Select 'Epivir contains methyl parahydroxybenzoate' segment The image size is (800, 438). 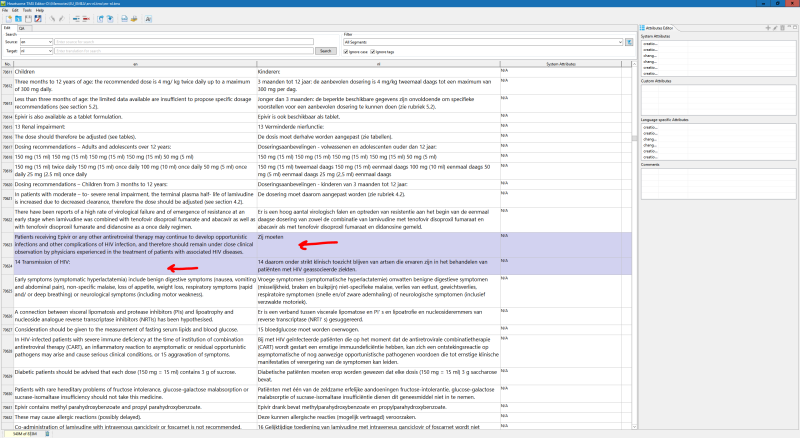coord(135,407)
